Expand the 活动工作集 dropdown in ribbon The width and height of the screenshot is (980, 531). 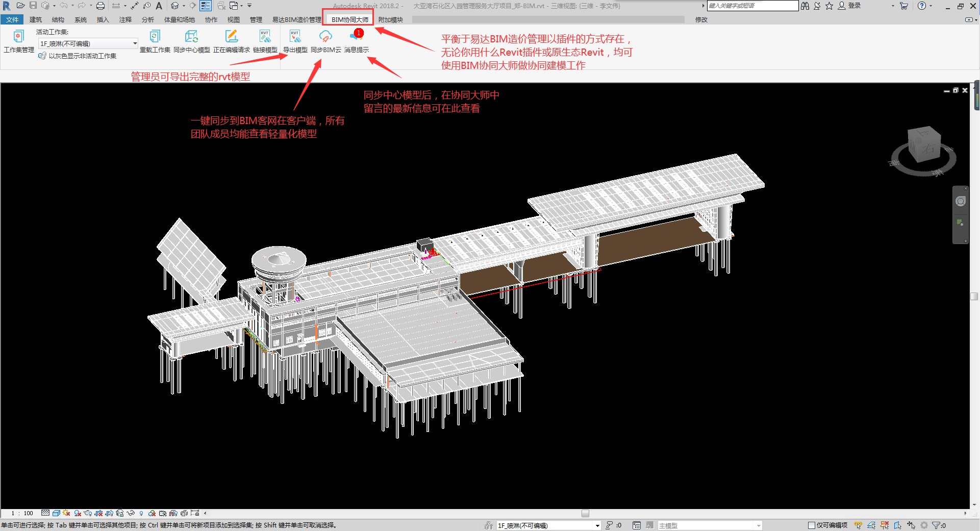point(88,43)
